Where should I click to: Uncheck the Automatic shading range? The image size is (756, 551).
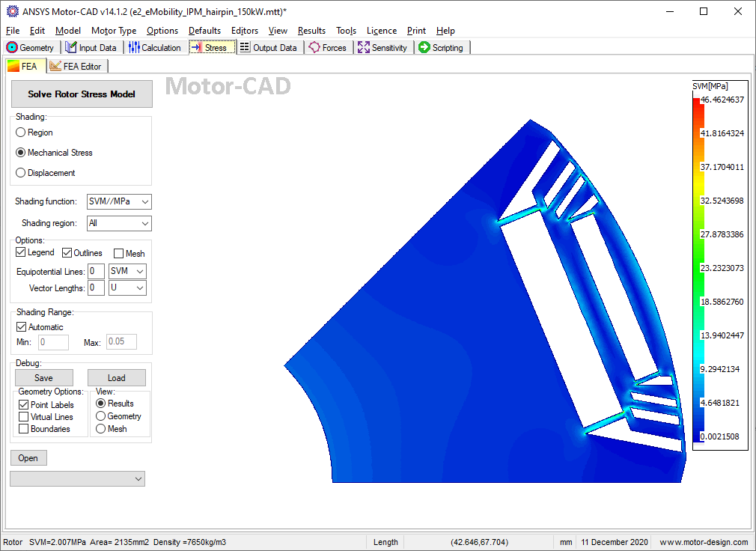(x=21, y=327)
